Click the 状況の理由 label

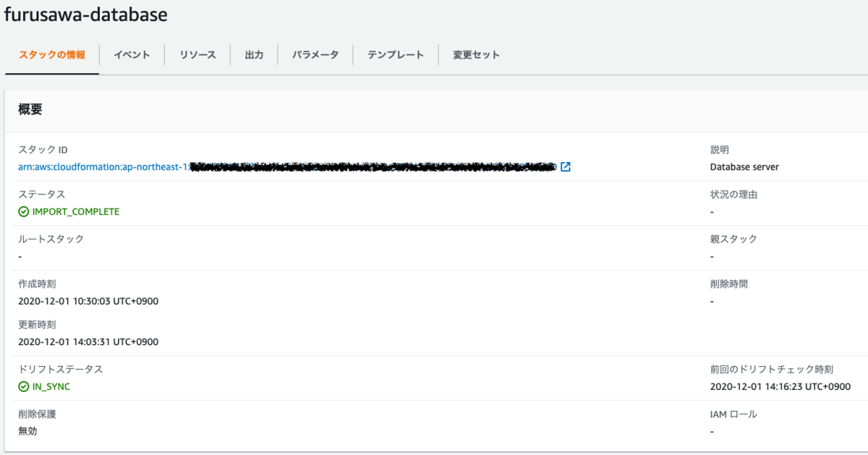733,195
